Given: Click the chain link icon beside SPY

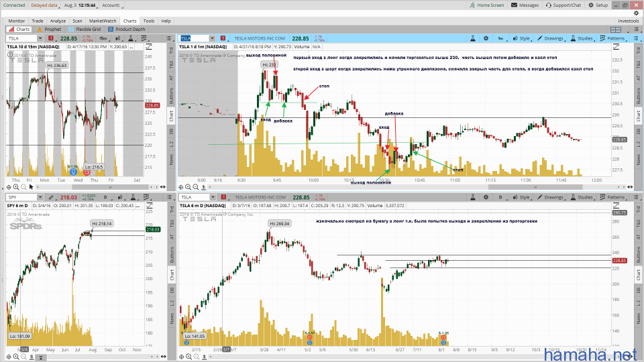Looking at the screenshot, I should click(x=51, y=197).
